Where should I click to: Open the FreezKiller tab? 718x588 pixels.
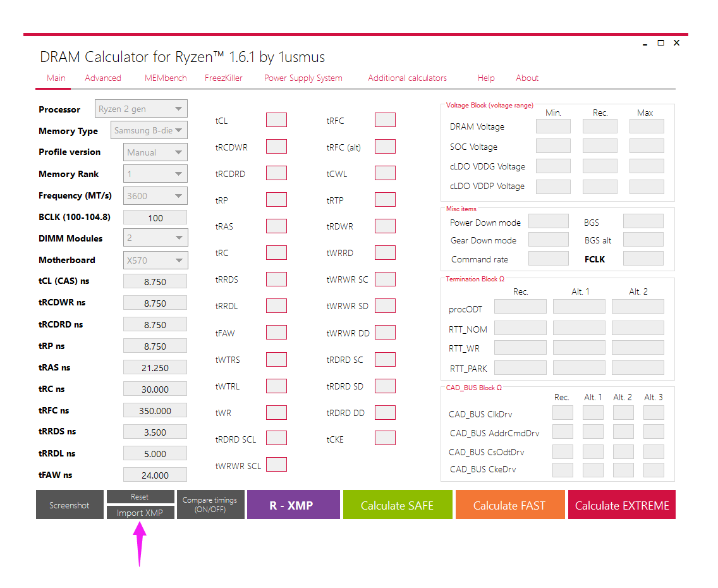224,78
